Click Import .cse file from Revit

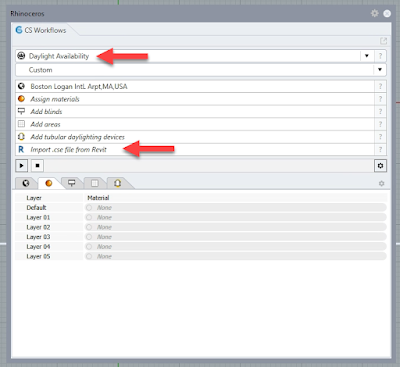point(195,150)
